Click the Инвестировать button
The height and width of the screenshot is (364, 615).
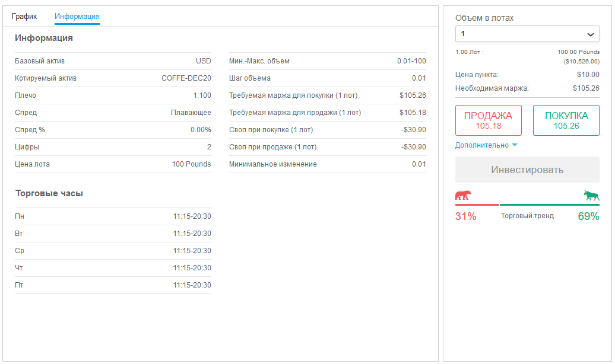(527, 170)
